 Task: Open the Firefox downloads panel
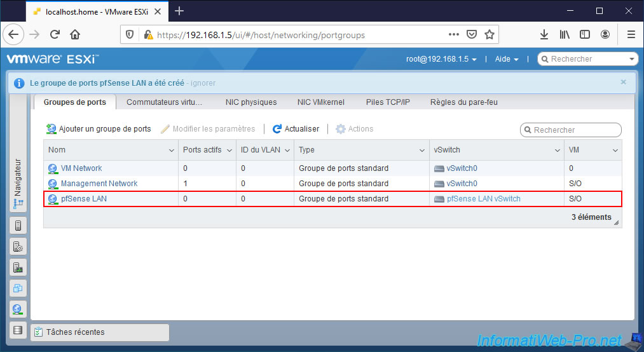click(x=544, y=34)
